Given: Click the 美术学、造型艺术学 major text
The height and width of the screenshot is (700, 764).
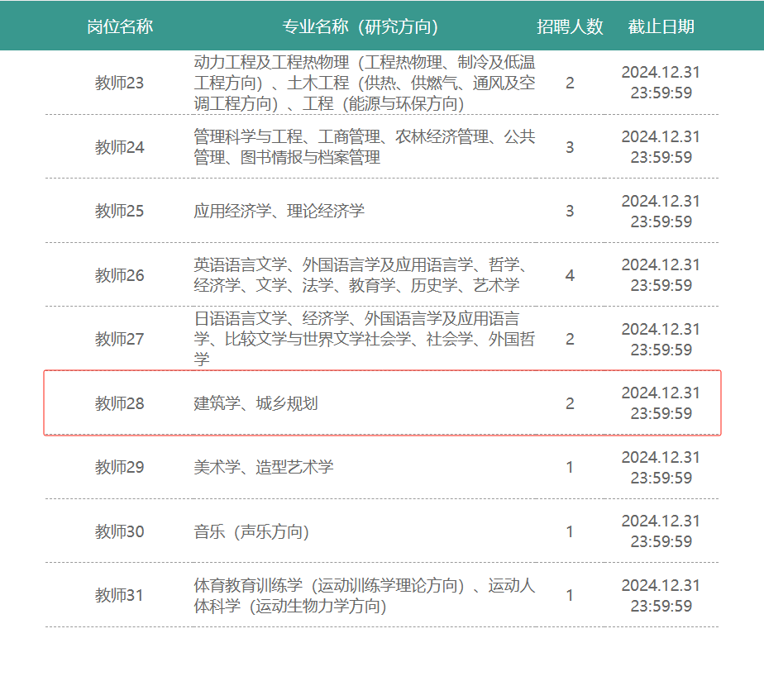Looking at the screenshot, I should click(x=263, y=467).
